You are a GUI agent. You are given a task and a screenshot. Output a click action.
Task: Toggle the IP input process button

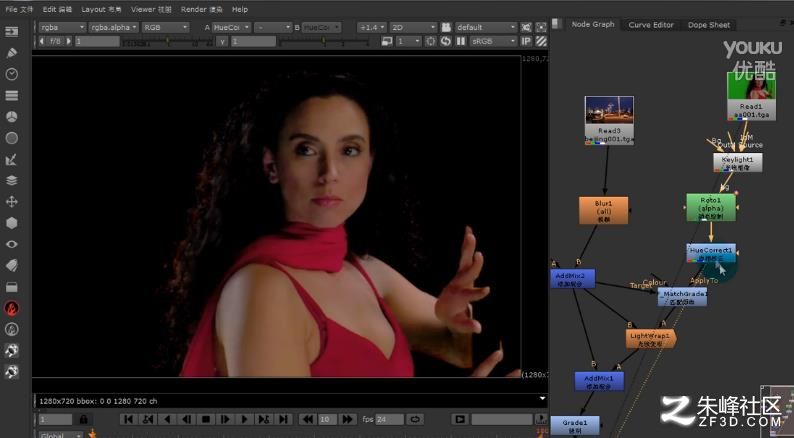[x=527, y=42]
